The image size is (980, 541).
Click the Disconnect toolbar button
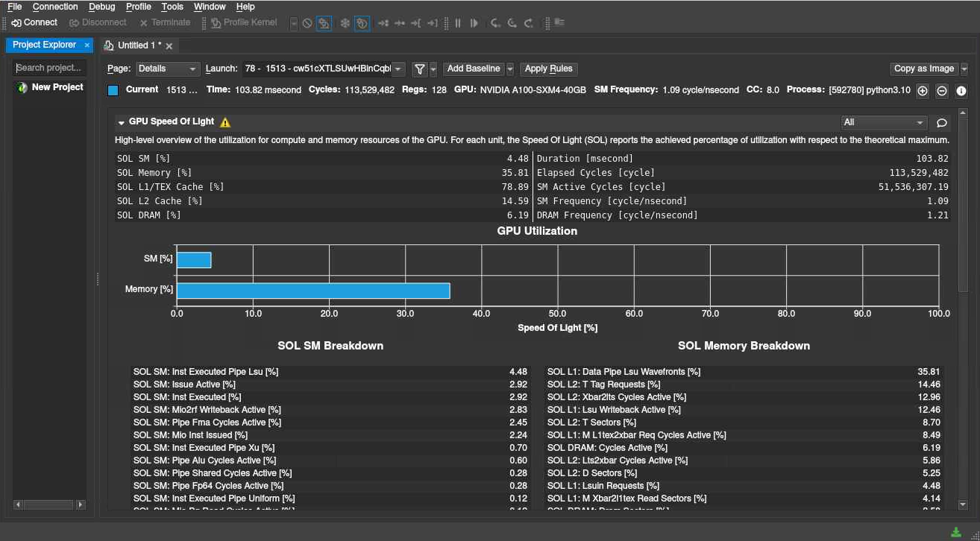point(98,23)
